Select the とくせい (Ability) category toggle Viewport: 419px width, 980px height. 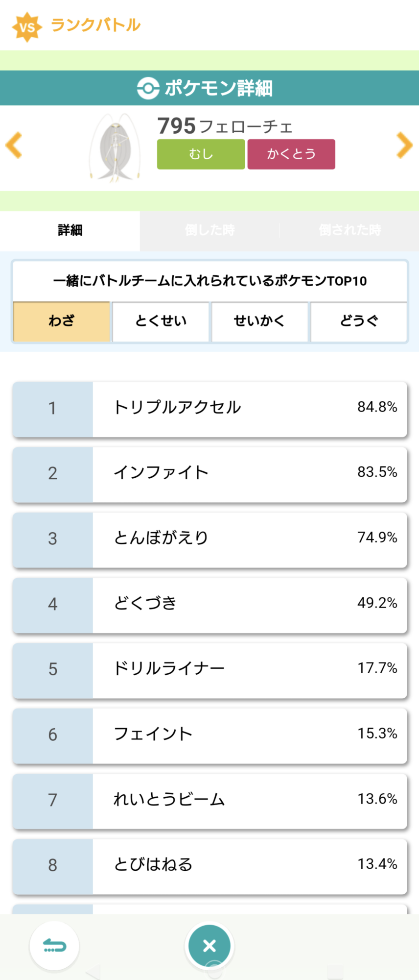click(x=161, y=321)
